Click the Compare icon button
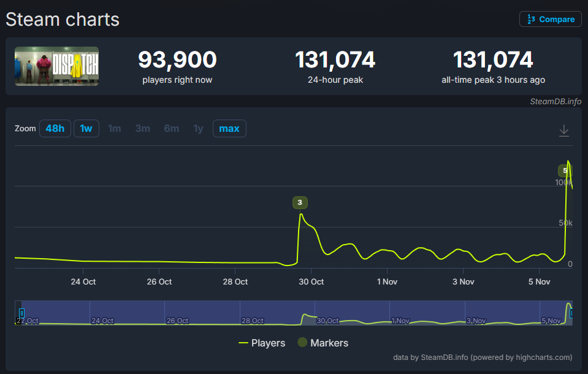Image resolution: width=588 pixels, height=374 pixels. tap(550, 19)
